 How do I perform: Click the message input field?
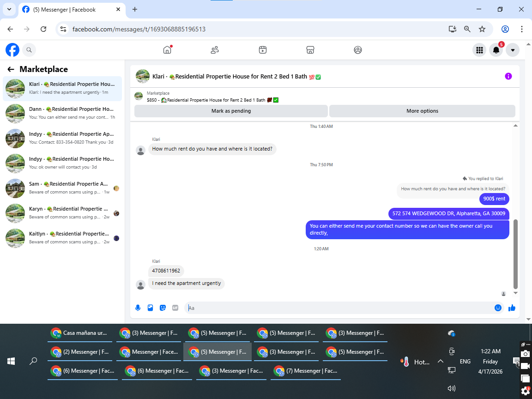point(339,308)
